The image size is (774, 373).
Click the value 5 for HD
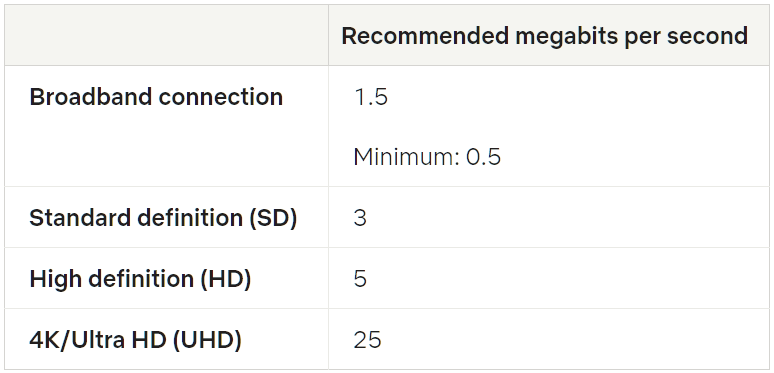coord(360,279)
